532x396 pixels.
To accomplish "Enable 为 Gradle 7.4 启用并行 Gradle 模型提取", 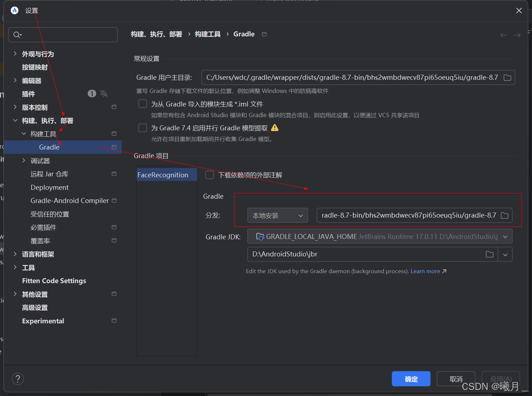I will coord(142,127).
